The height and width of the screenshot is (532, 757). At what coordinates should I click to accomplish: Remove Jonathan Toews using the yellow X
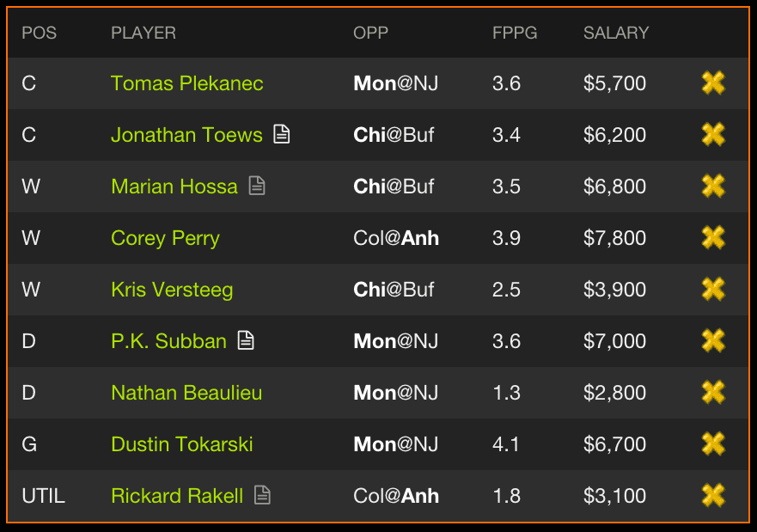coord(712,135)
